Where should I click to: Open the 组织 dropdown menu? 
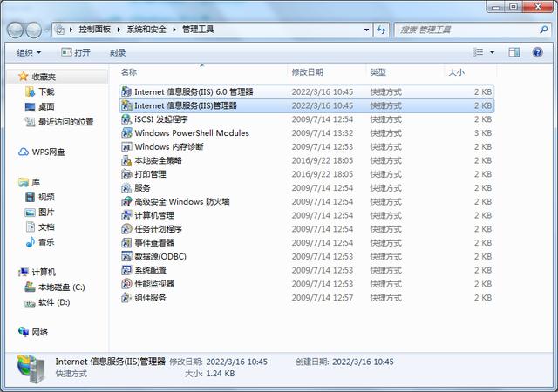[29, 52]
